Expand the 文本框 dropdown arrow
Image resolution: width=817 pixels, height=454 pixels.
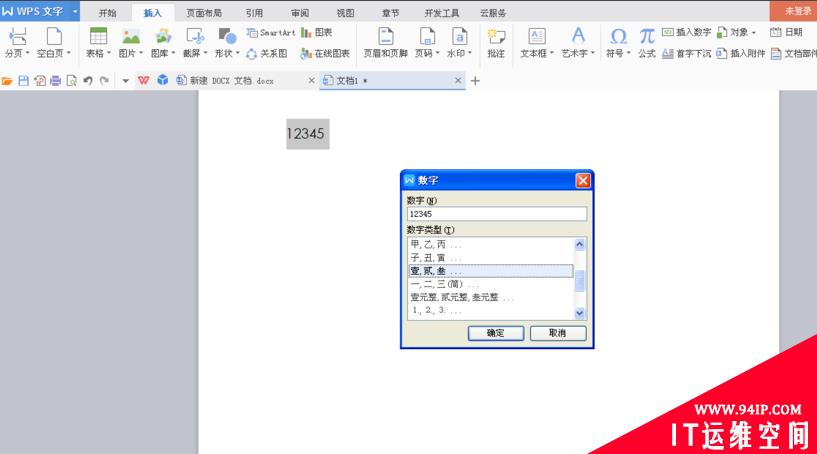tap(551, 53)
